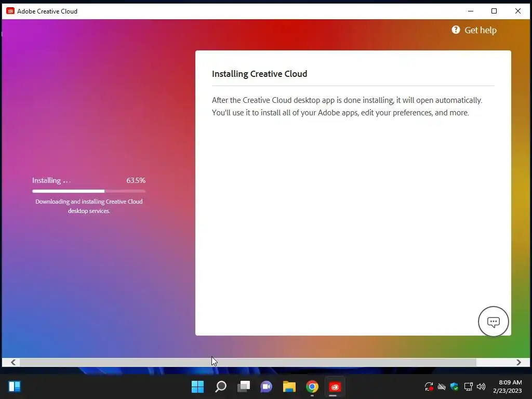Open the Windows Security shield tray icon
532x399 pixels.
[454, 387]
